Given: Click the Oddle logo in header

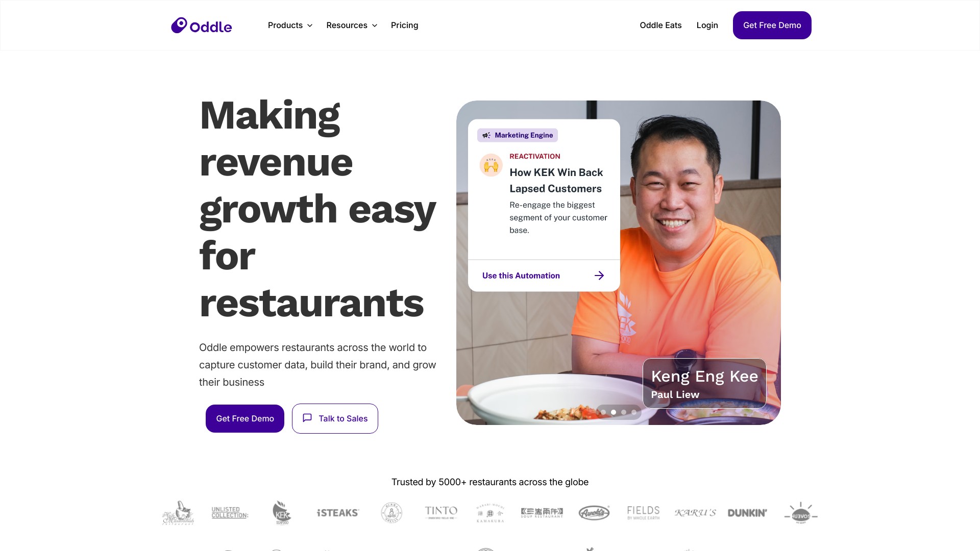Looking at the screenshot, I should click(201, 26).
